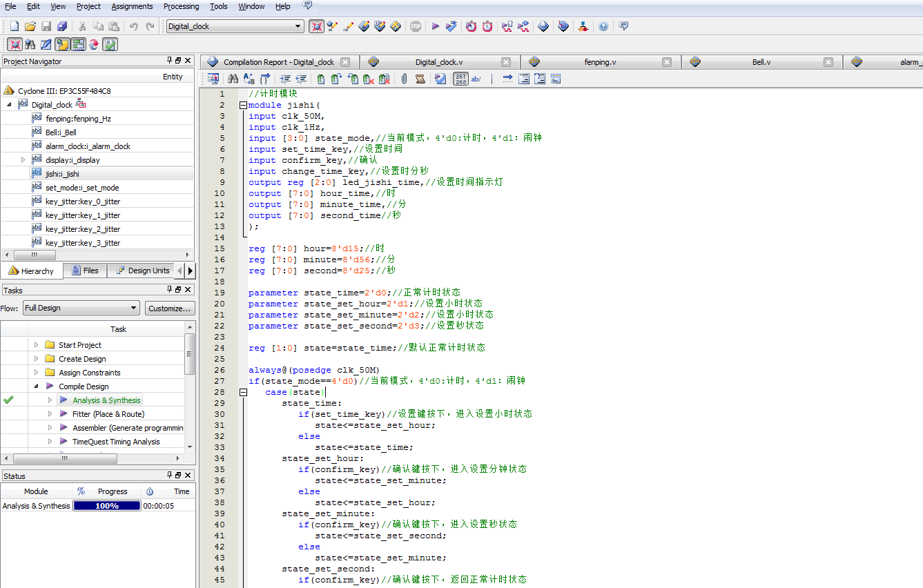Open the Programmer tool icon
The width and height of the screenshot is (923, 588).
(x=563, y=26)
